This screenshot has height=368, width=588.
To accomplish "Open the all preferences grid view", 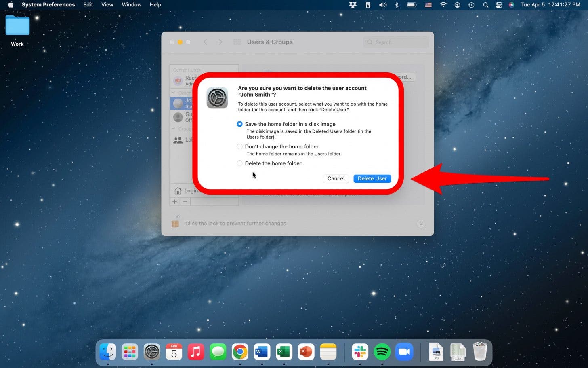I will [237, 42].
